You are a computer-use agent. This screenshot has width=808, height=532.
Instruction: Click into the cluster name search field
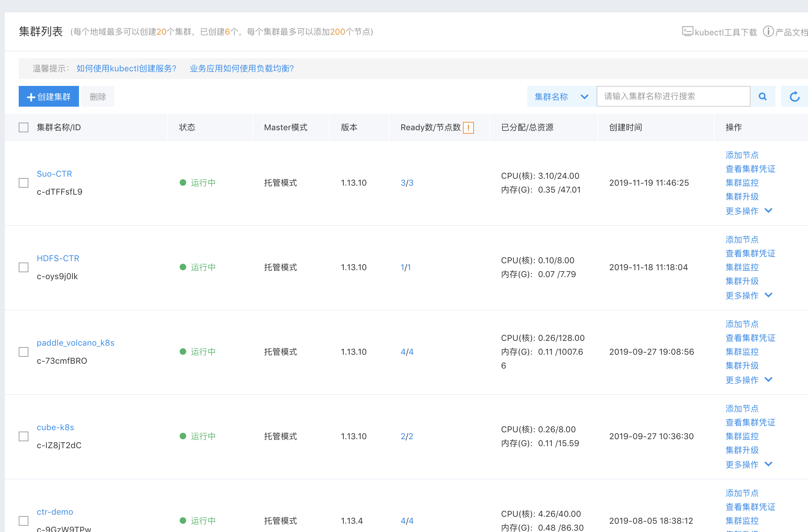(x=673, y=96)
